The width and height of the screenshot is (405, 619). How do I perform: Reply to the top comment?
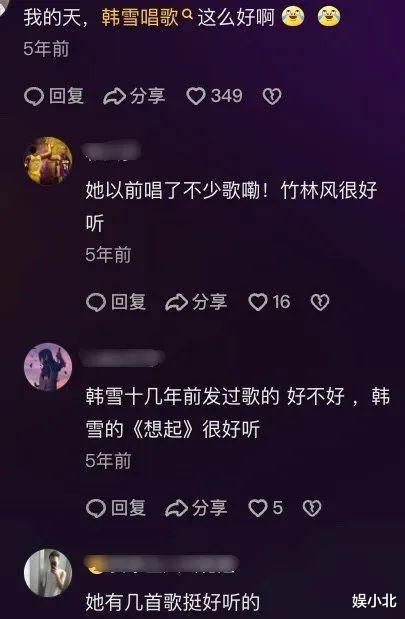[x=54, y=96]
